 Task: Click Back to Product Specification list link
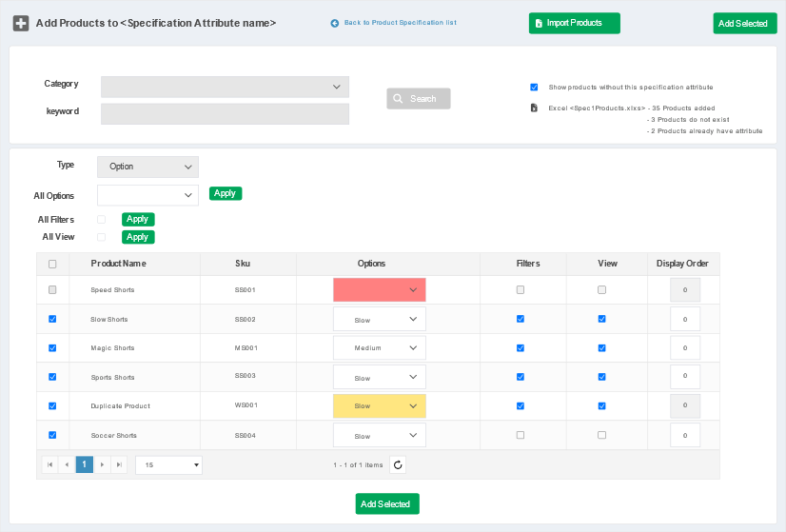click(x=393, y=23)
